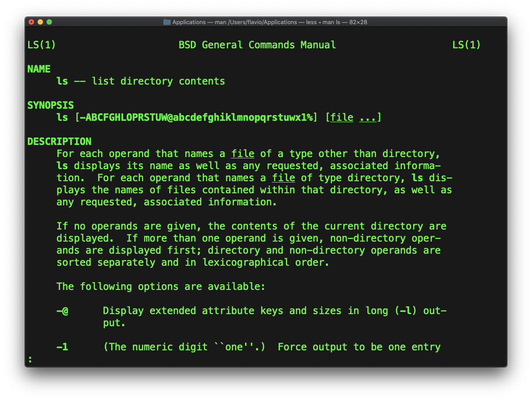Click the LS(1) header on the right

pyautogui.click(x=466, y=45)
